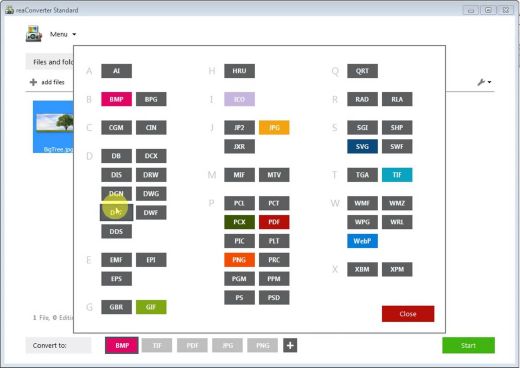The height and width of the screenshot is (368, 520).
Task: Select the WMF format tile
Action: (x=362, y=203)
